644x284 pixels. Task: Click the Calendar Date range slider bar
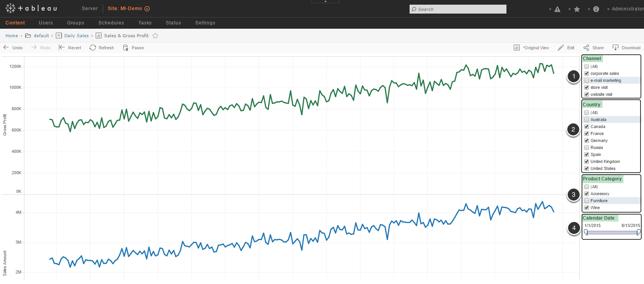(612, 232)
